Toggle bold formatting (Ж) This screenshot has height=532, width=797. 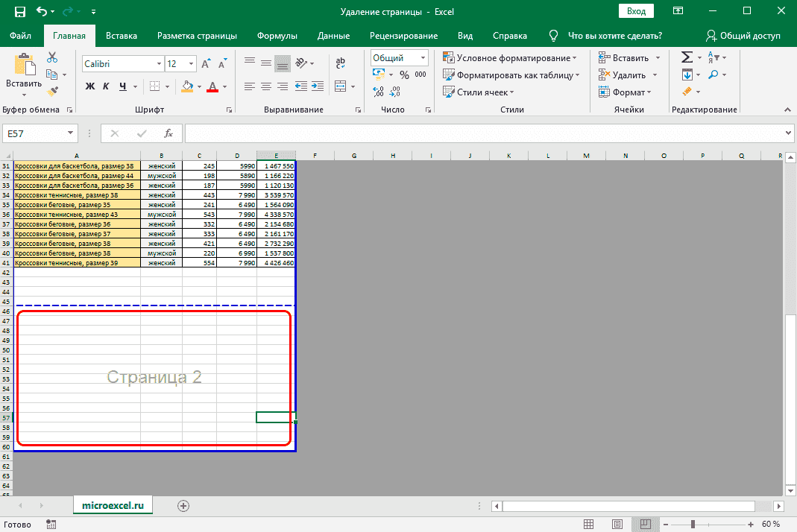90,86
